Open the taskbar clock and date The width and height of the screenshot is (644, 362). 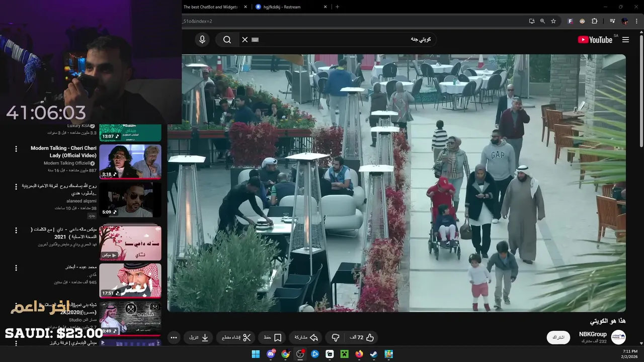pyautogui.click(x=630, y=354)
